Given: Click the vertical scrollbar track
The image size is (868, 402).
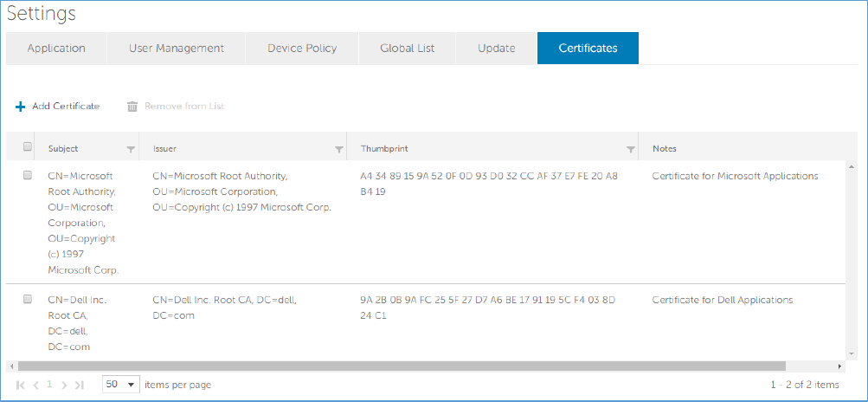Looking at the screenshot, I should pyautogui.click(x=851, y=260).
